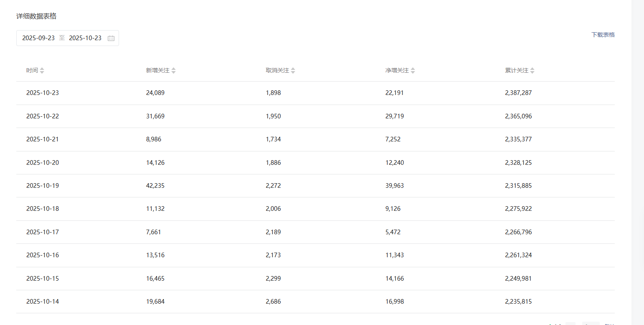Click the 新增关注 column header label
Viewport: 644px width, 325px height.
(157, 71)
